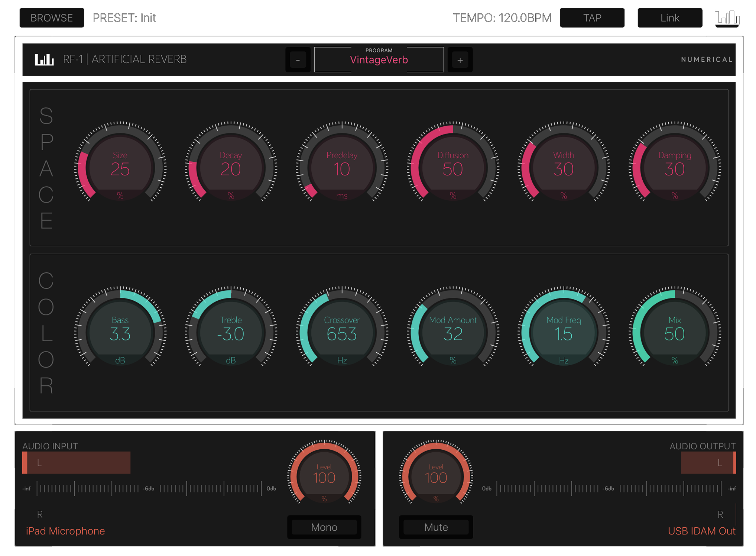Select iPad Microphone input source
Image resolution: width=756 pixels, height=556 pixels.
pos(65,531)
